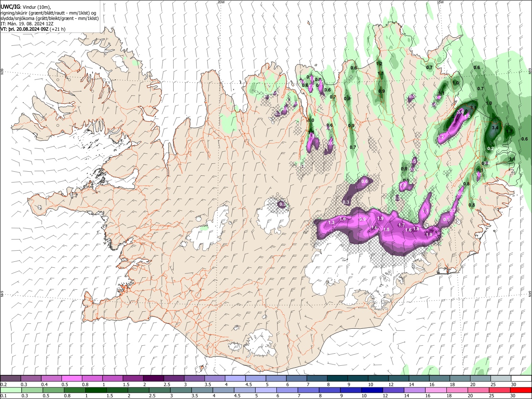Click the 8 dark teal snow scale swatch
The width and height of the screenshot is (532, 399).
[337, 379]
